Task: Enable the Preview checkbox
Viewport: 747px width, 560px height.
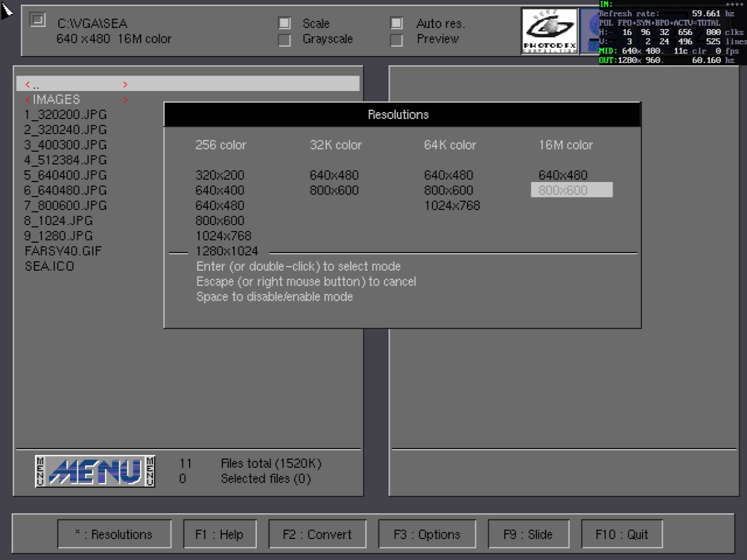Action: (x=396, y=40)
